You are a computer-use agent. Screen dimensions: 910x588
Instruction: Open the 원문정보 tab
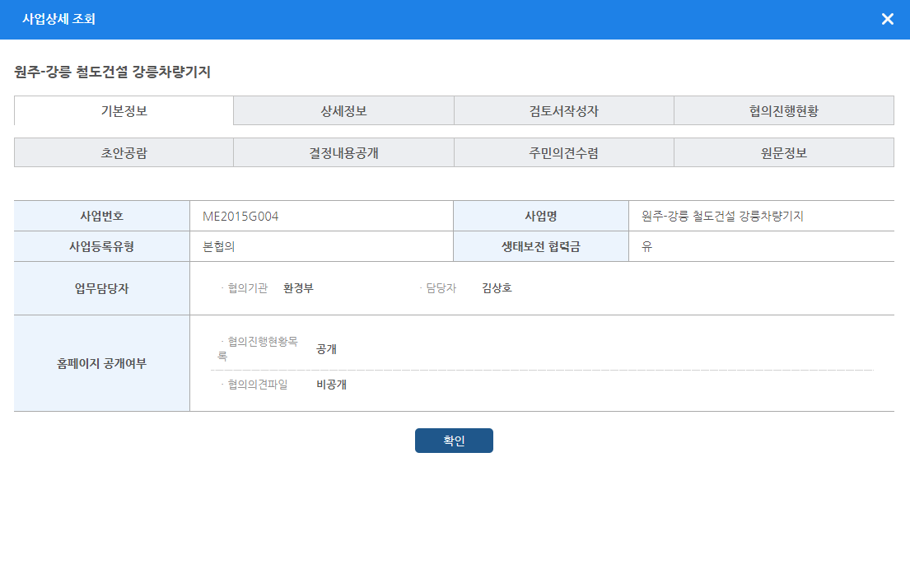coord(783,152)
